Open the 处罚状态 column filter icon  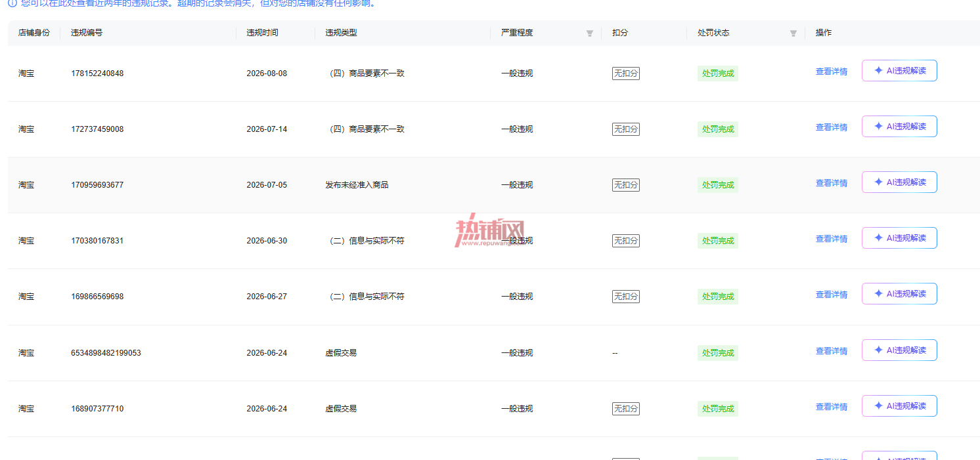[793, 33]
